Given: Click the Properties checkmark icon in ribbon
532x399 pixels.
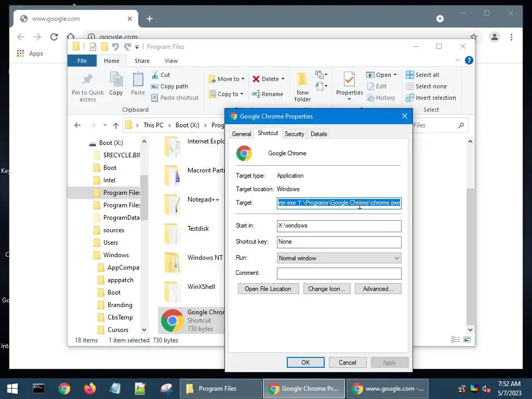Looking at the screenshot, I should click(349, 79).
